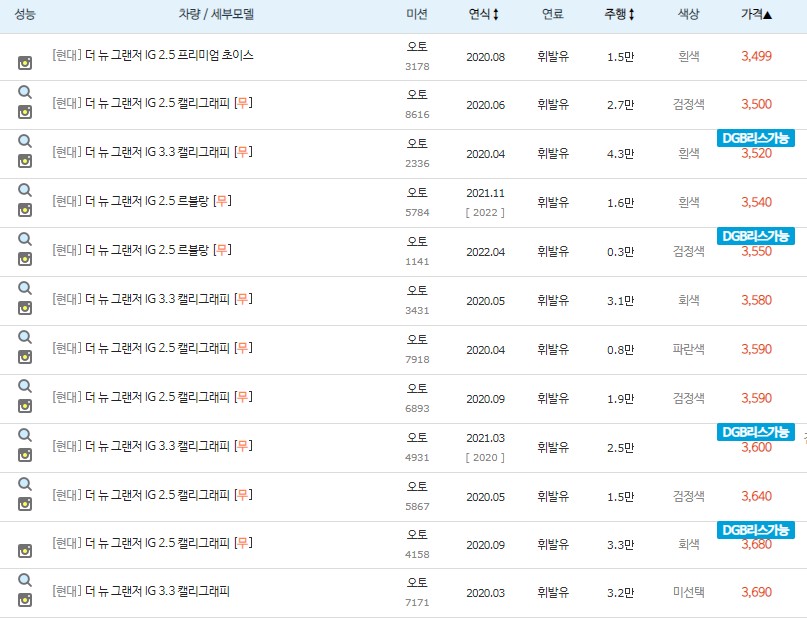
Task: Open camera icon in row 6893
Action: coord(25,406)
